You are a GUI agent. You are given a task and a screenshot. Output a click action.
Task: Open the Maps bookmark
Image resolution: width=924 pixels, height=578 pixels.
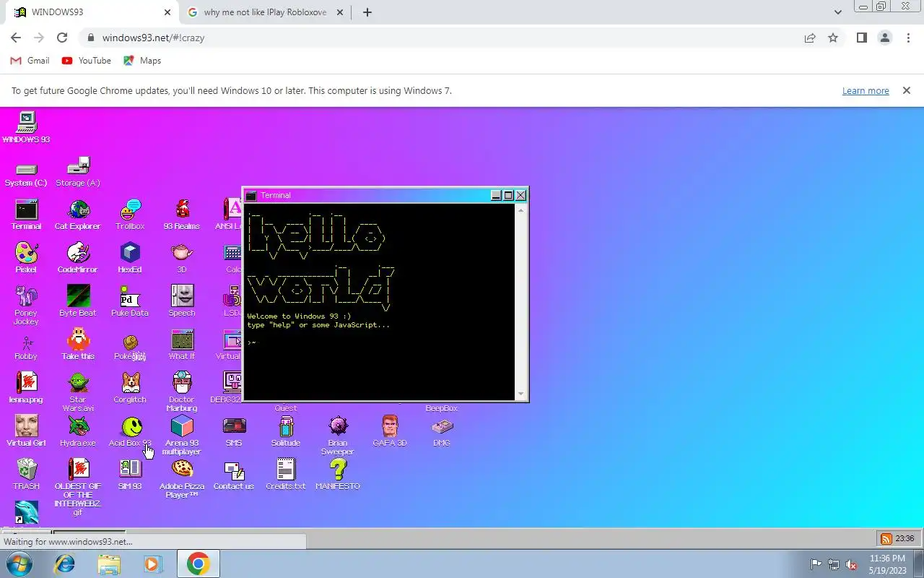(142, 61)
